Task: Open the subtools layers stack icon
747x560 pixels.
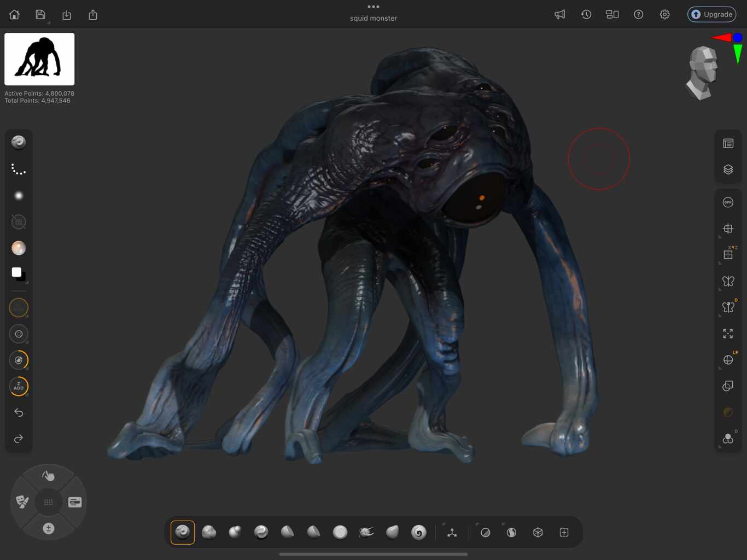Action: pos(728,170)
